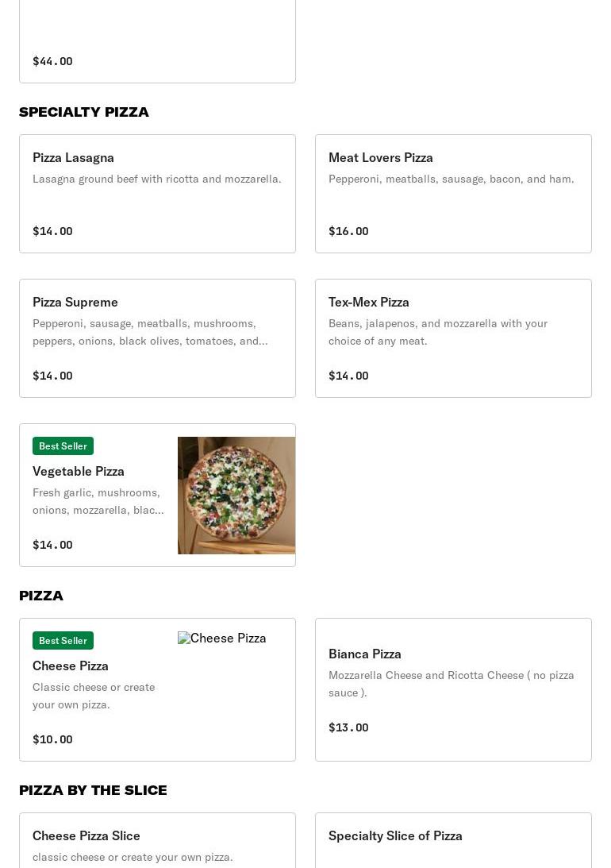
Task: Choose the Tex-Mex Pizza card
Action: 453,338
